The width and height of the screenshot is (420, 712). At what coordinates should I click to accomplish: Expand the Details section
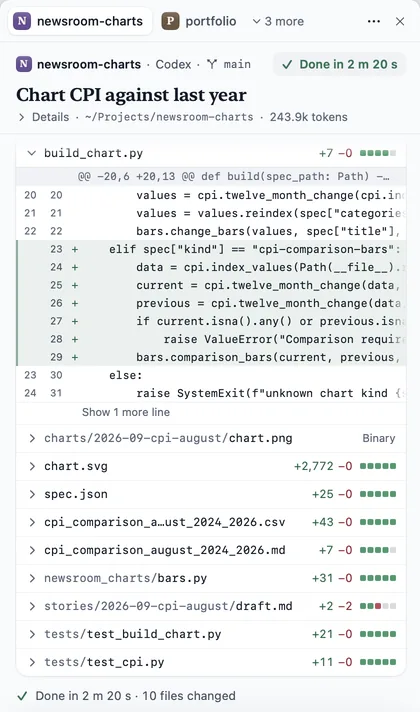[44, 117]
